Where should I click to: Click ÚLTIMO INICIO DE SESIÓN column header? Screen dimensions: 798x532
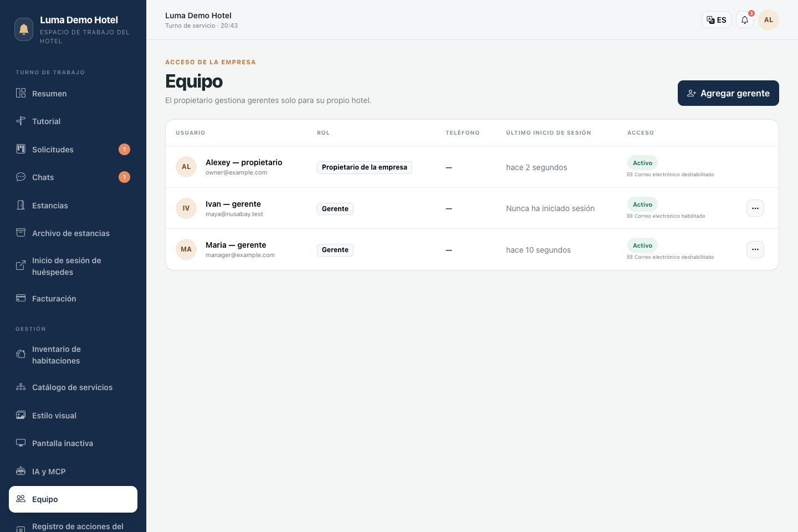pos(549,133)
